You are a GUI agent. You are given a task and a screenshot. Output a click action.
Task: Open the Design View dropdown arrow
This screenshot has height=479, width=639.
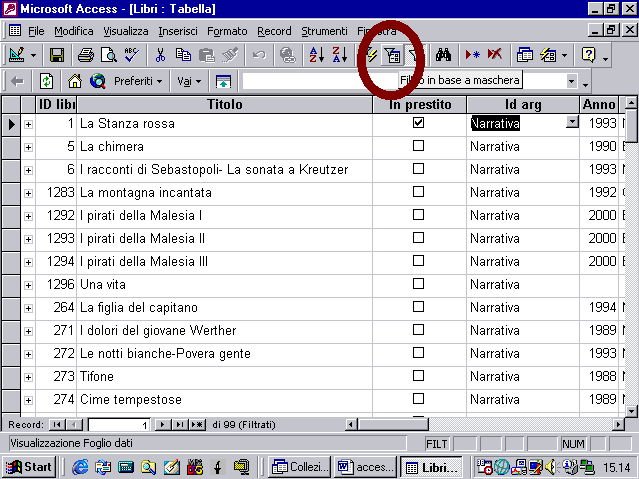33,55
